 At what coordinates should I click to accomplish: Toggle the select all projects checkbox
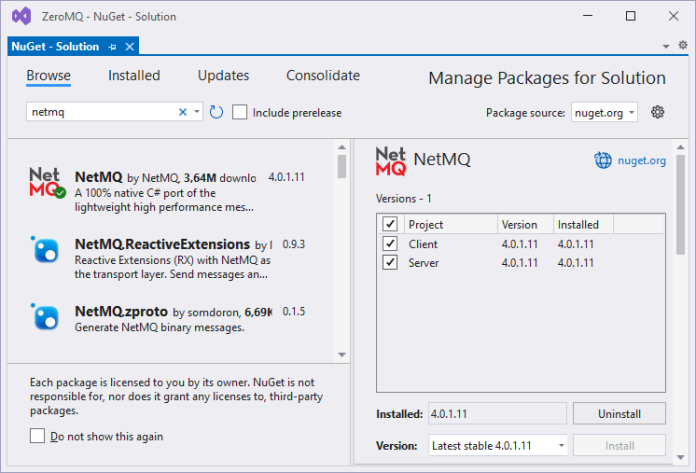pyautogui.click(x=390, y=224)
